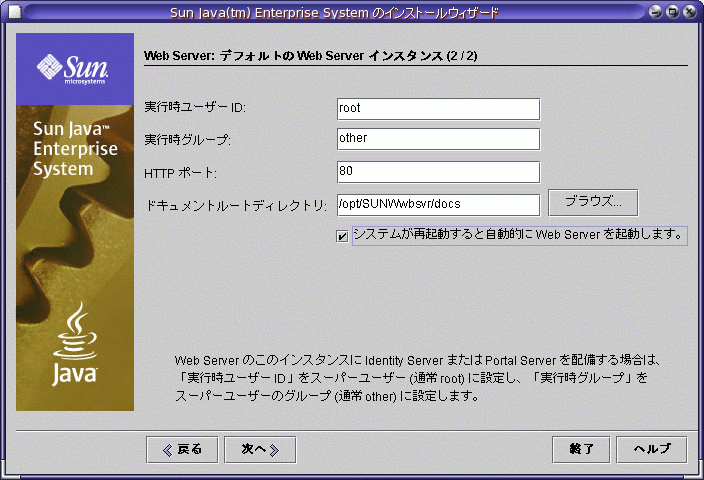
Task: Open help with the ヘルプ button
Action: pyautogui.click(x=651, y=449)
